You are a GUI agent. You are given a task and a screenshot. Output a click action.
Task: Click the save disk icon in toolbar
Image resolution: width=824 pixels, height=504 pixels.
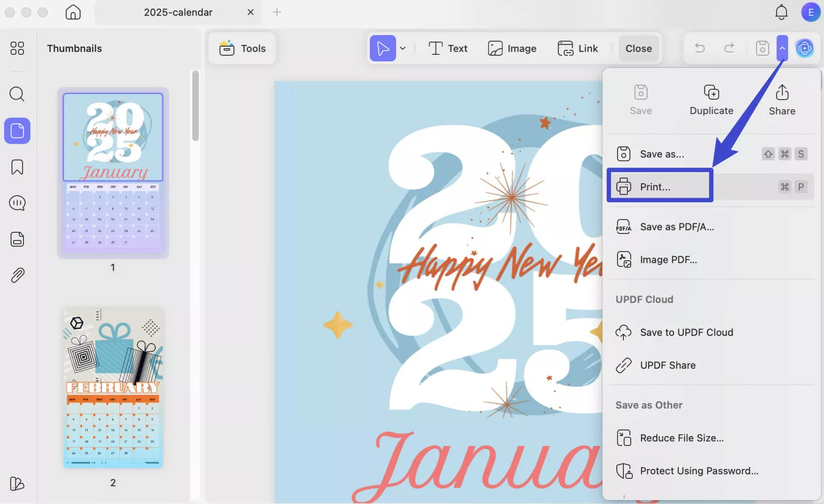762,48
